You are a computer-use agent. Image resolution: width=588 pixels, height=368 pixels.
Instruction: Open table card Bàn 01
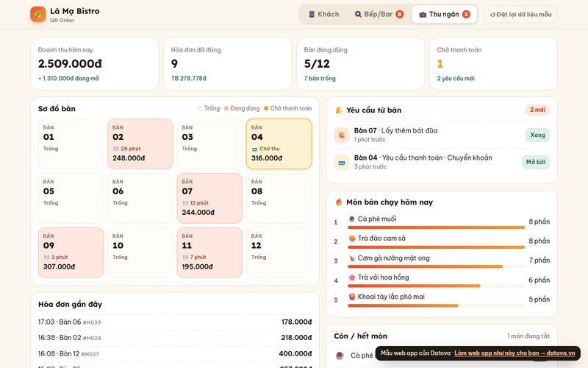pos(71,144)
